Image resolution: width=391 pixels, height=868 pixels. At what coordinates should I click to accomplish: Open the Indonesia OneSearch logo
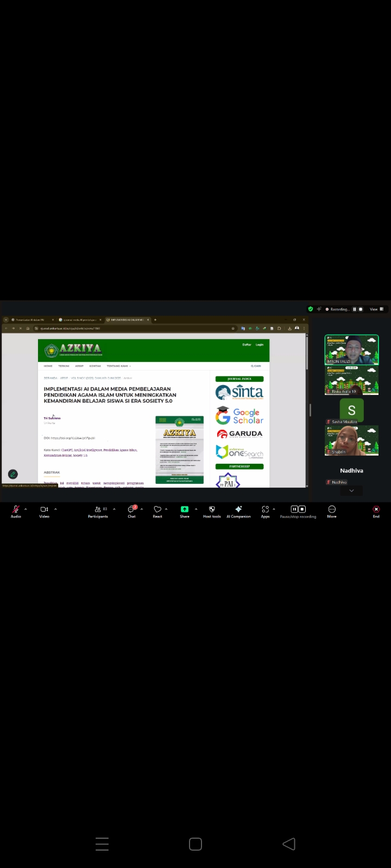click(239, 452)
